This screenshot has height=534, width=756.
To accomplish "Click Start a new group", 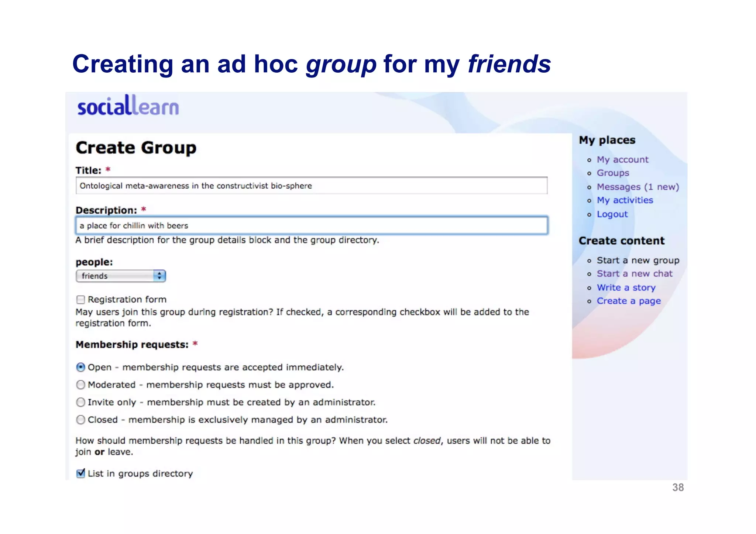I will [x=638, y=260].
